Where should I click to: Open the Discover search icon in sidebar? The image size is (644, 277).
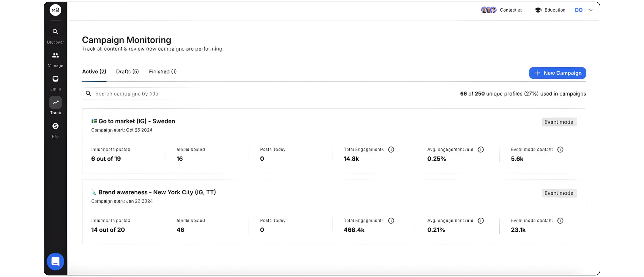pos(55,32)
